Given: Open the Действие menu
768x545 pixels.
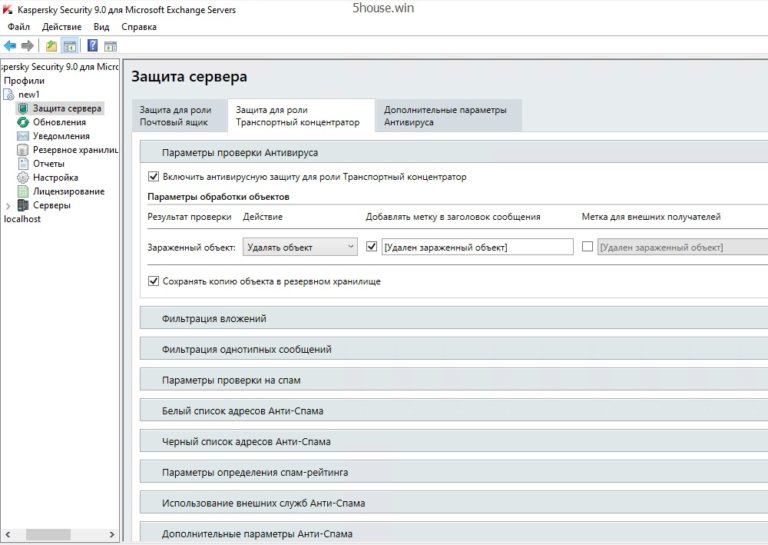Looking at the screenshot, I should (62, 27).
